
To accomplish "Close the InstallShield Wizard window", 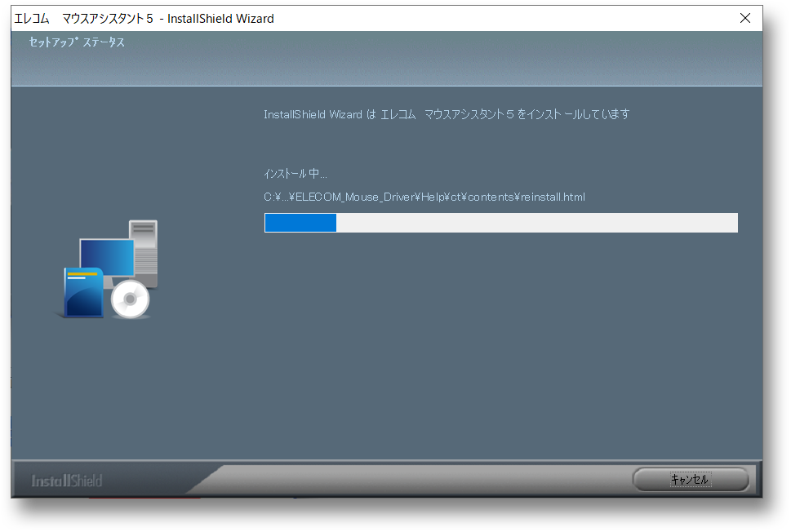I will click(x=745, y=18).
